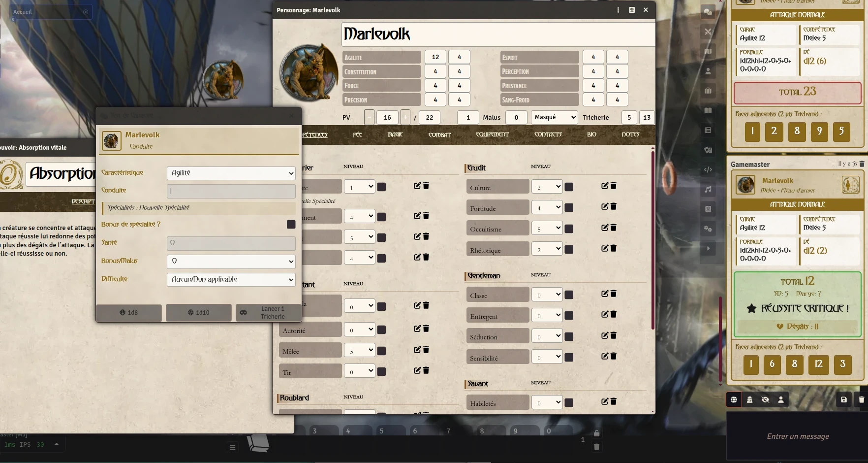Toggle the 'Bonus de spécialité ?' checkbox
The image size is (868, 463).
coord(291,225)
